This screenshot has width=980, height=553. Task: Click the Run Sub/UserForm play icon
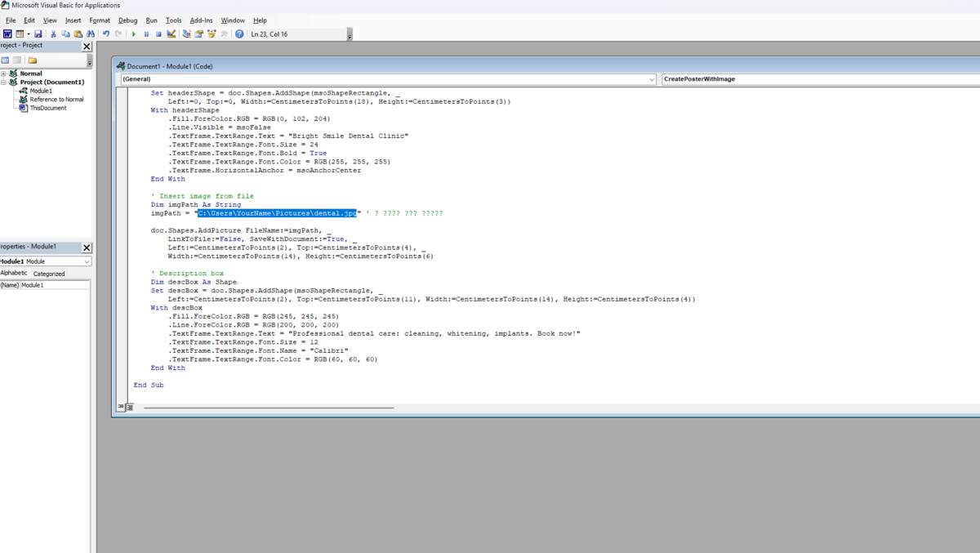pos(134,34)
